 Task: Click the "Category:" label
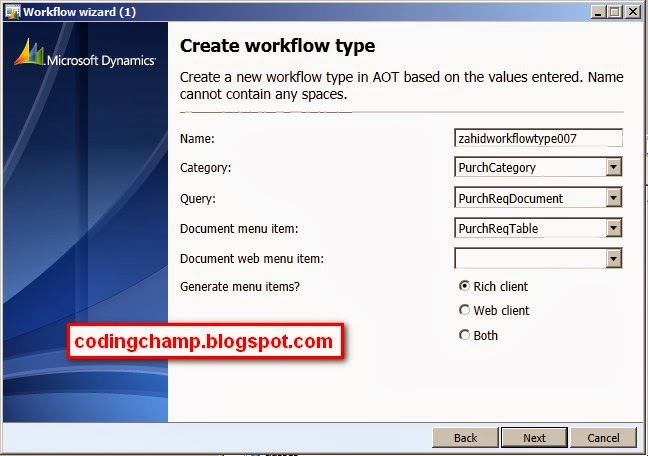[205, 168]
